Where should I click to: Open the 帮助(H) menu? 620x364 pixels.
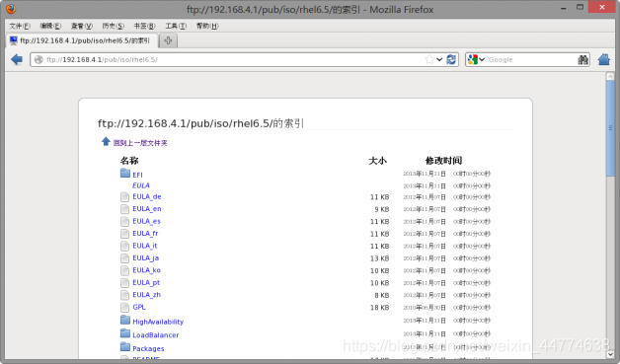[x=207, y=26]
